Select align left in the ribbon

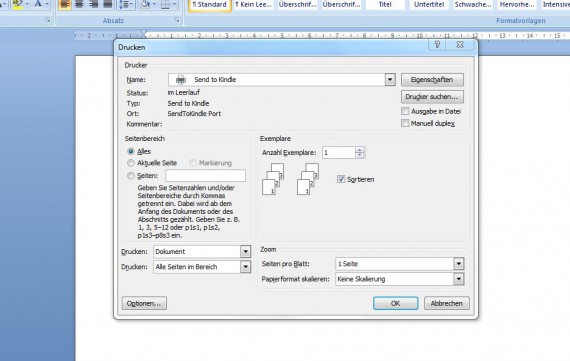pyautogui.click(x=65, y=4)
